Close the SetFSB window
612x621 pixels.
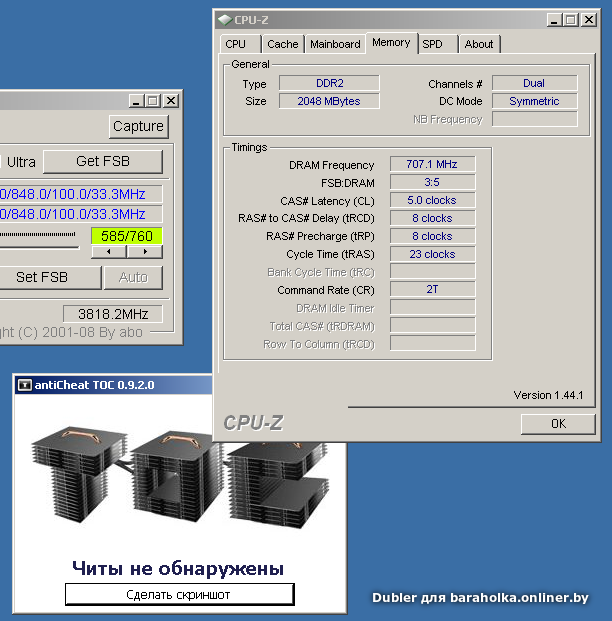point(171,101)
